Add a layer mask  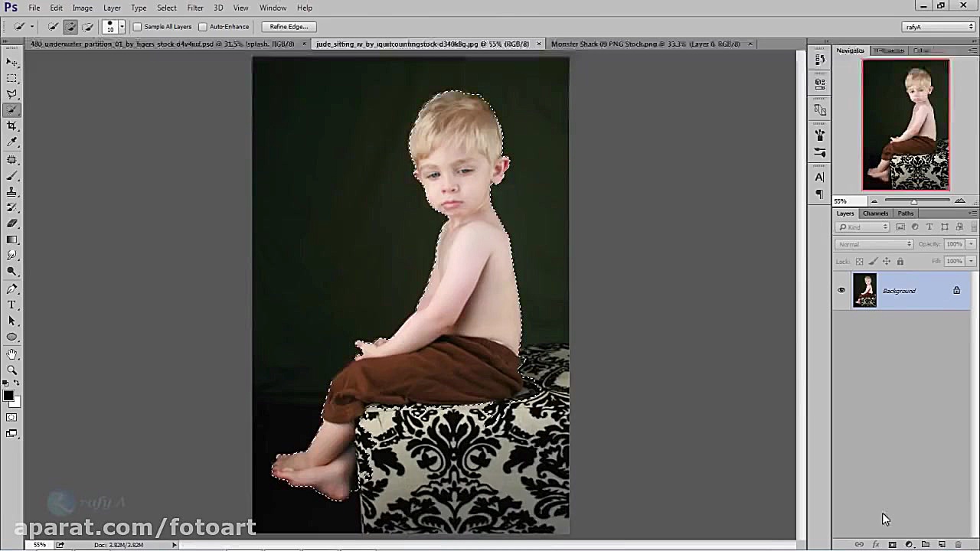tap(892, 545)
